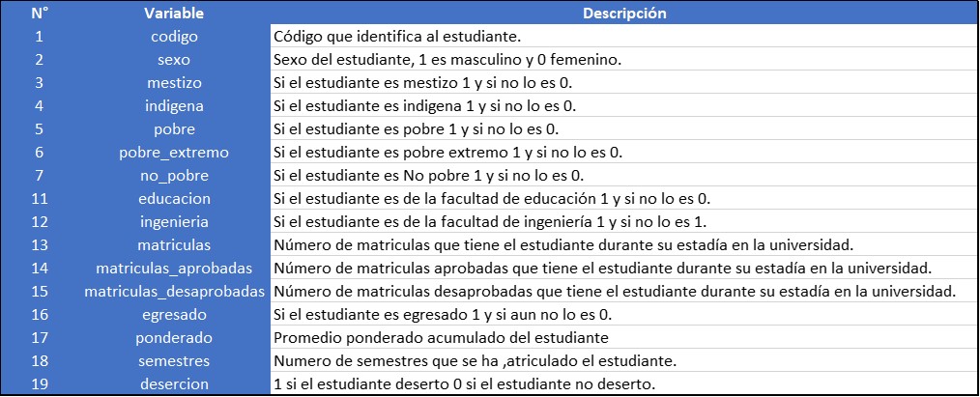Select the 'no_pobre' variable cell
The width and height of the screenshot is (980, 397).
174,176
